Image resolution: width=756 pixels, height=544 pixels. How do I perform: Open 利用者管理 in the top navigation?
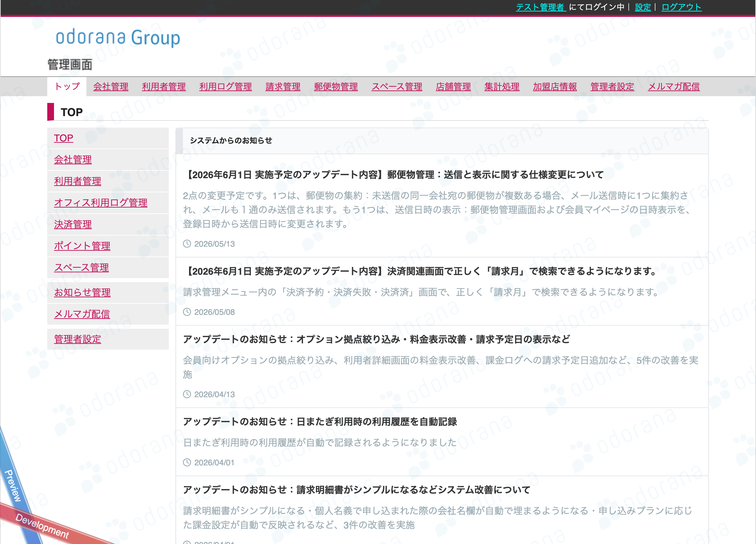point(164,87)
